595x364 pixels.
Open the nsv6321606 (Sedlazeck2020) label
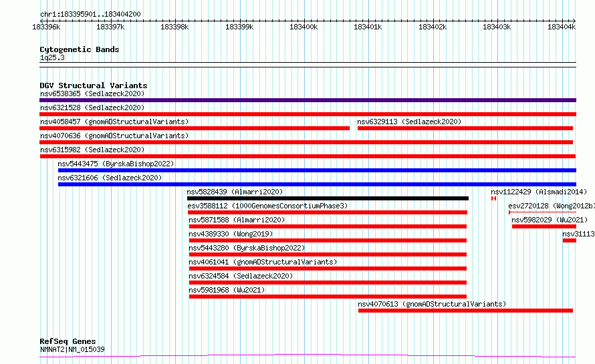click(x=110, y=178)
